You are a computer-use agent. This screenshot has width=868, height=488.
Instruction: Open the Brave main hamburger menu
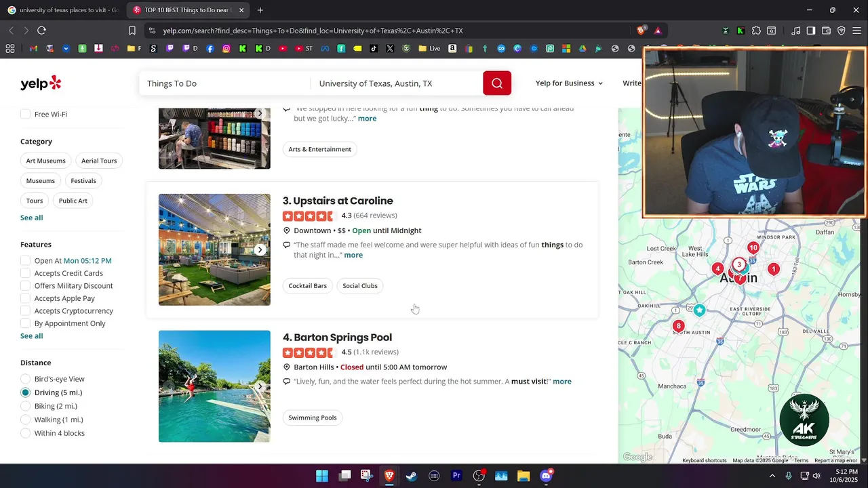coord(857,30)
